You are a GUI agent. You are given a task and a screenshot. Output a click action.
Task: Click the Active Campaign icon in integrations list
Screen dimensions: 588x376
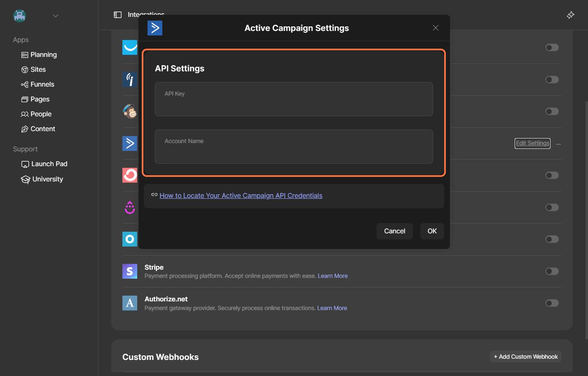click(130, 143)
